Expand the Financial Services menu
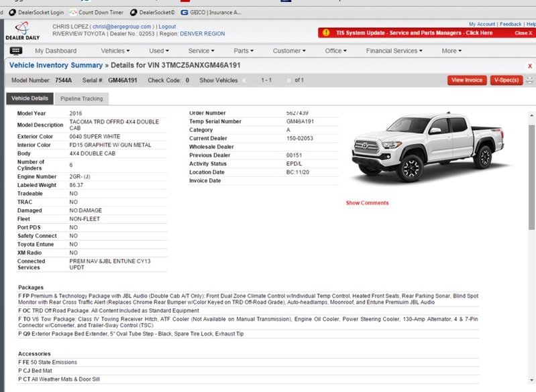Screen dimensions: 536x392 click(x=394, y=51)
